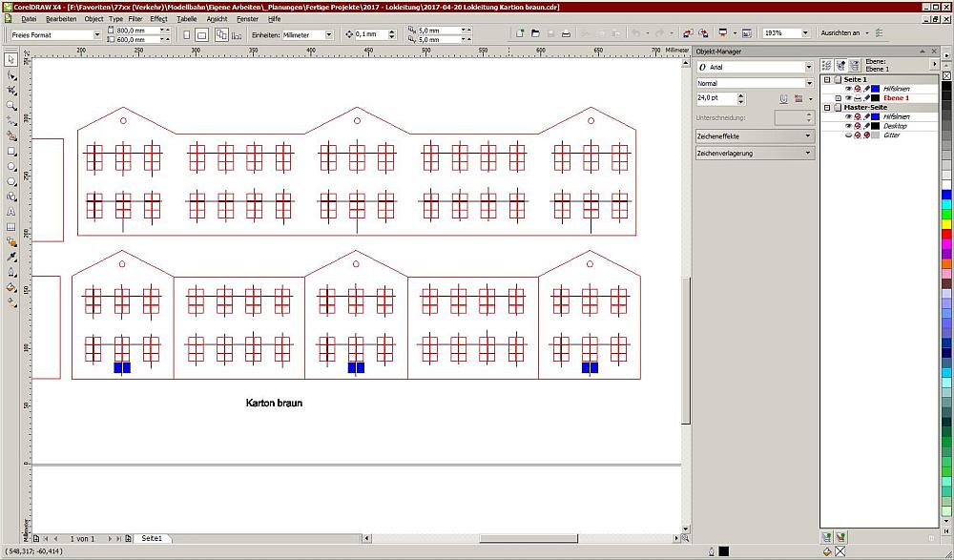Toggle visibility of Desktop layer
Image resolution: width=954 pixels, height=560 pixels.
click(x=848, y=126)
